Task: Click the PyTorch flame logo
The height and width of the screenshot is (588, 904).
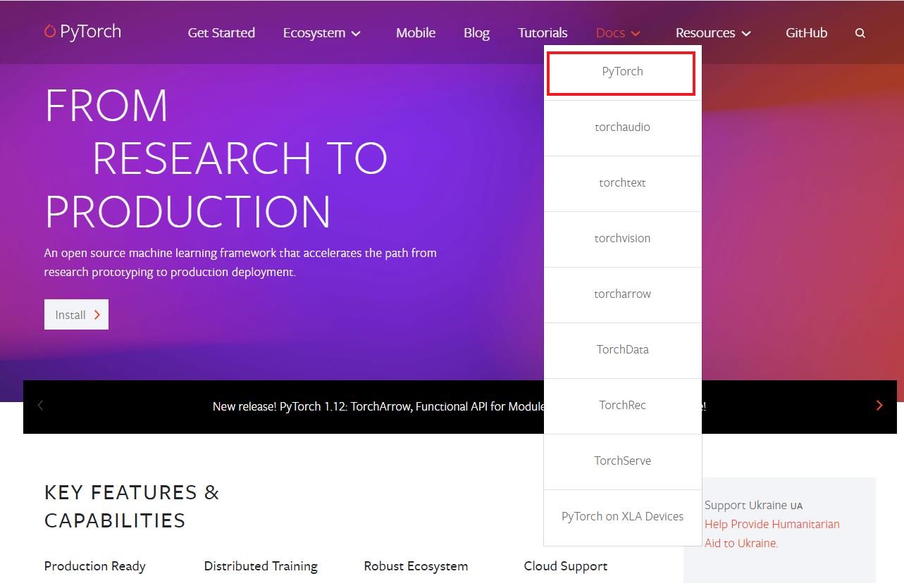Action: click(x=50, y=31)
